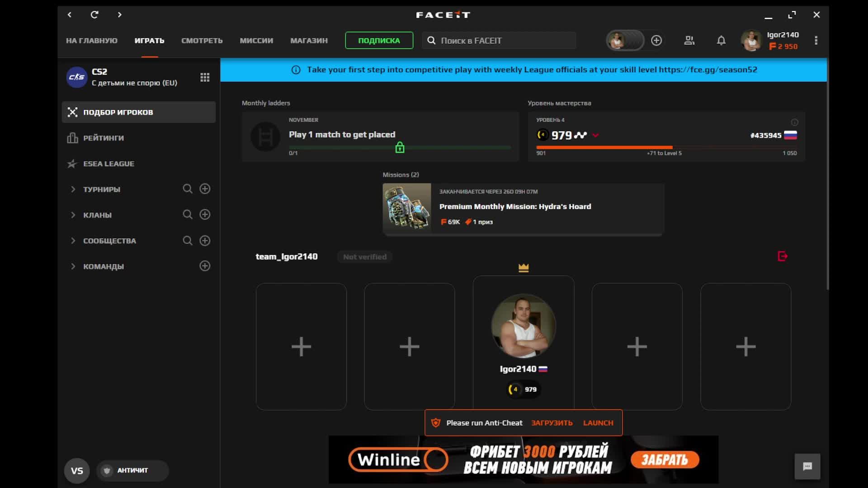Create a new clan plus icon
868x488 pixels.
205,215
